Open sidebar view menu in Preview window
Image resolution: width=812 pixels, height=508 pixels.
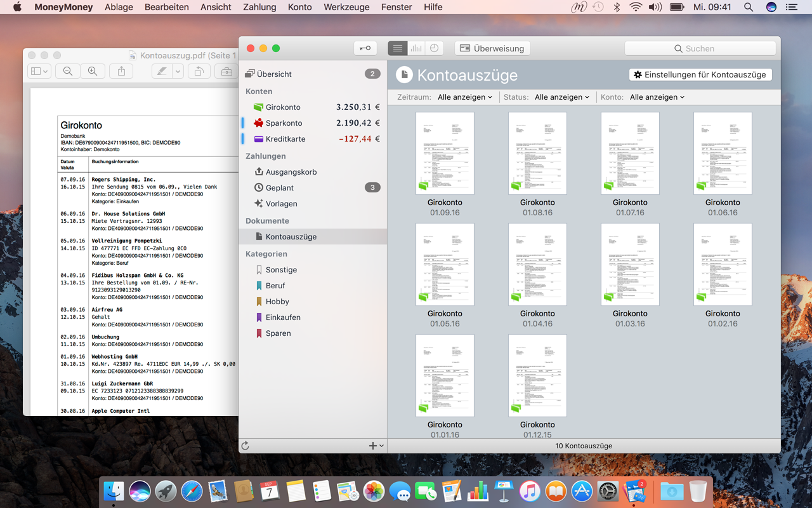(x=39, y=72)
